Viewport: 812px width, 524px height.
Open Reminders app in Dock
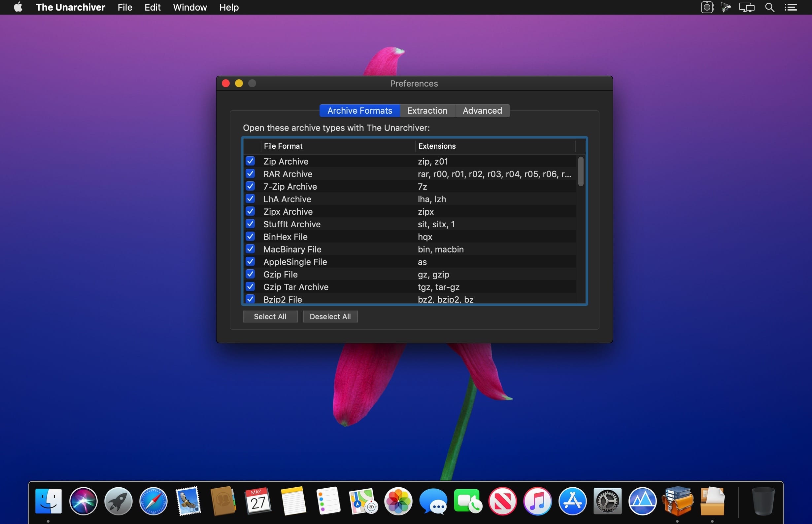[328, 501]
